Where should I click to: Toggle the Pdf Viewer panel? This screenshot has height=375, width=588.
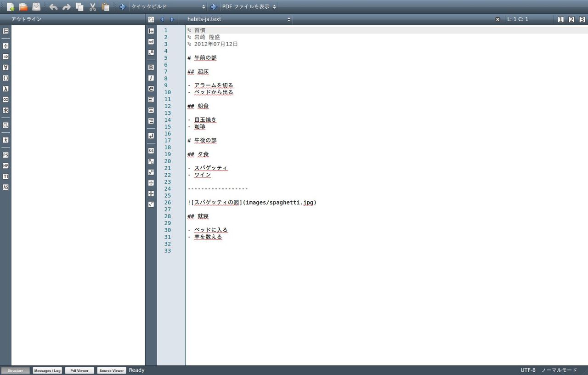coord(79,370)
